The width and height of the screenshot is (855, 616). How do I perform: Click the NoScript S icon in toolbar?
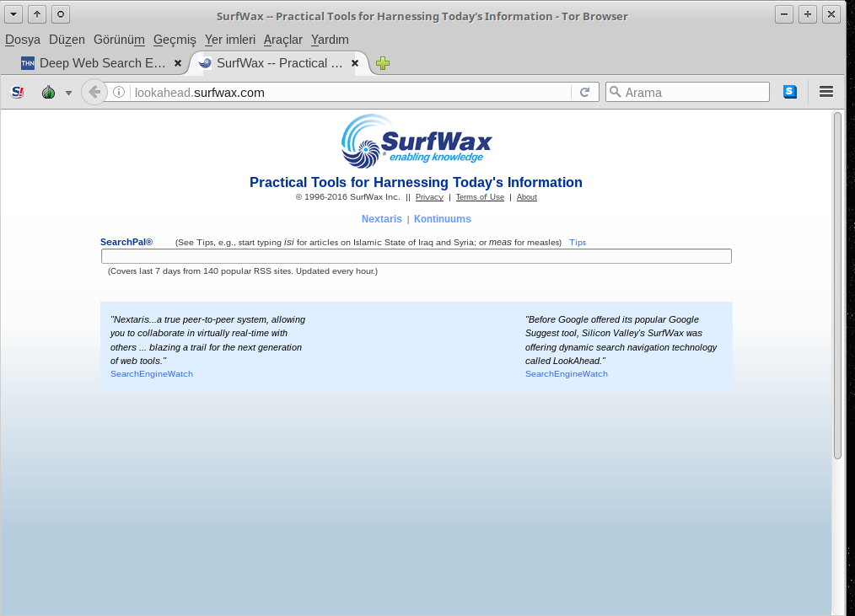coord(18,92)
